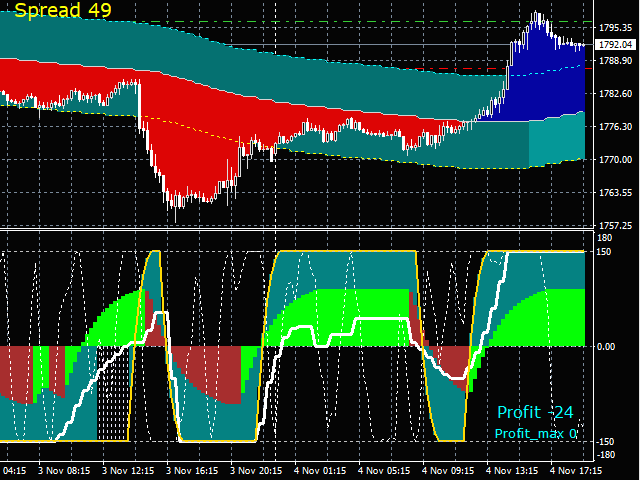Click the 4 Nov 09:15 time label
Viewport: 640px width, 480px height.
click(x=448, y=471)
